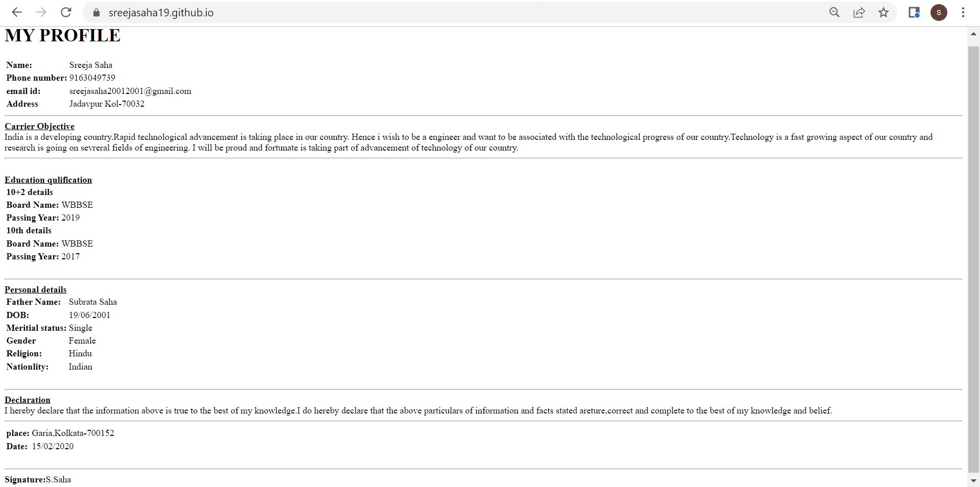View site info via the lock icon
The width and height of the screenshot is (980, 487).
[x=95, y=13]
